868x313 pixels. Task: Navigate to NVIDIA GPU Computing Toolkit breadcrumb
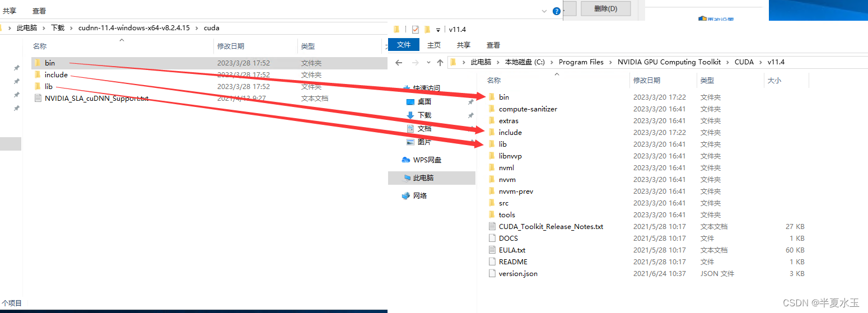tap(669, 62)
